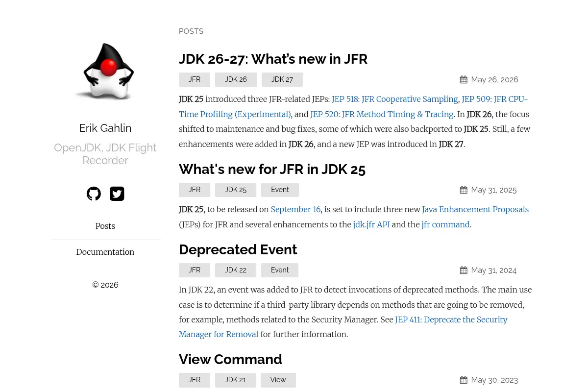Select the JFR tag under the JDK 26-27 post
This screenshot has width=588, height=392.
click(x=195, y=79)
